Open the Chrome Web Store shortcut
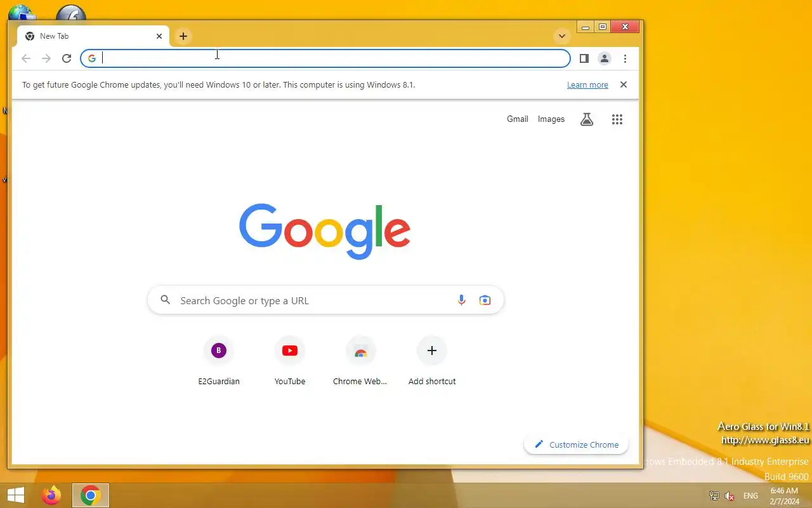 coord(360,361)
